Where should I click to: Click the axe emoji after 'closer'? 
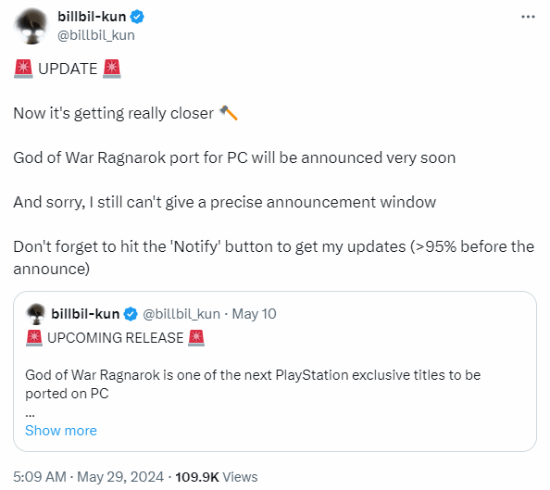coord(229,113)
